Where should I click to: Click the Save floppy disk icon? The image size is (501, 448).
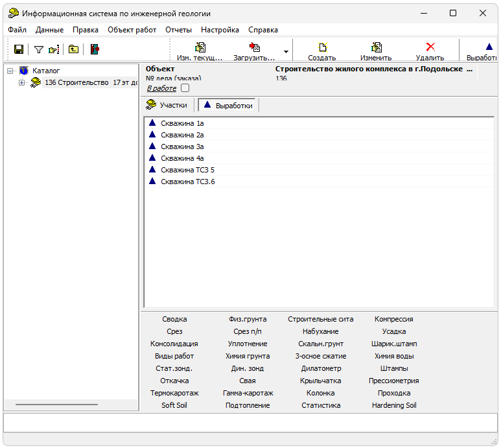[x=19, y=49]
